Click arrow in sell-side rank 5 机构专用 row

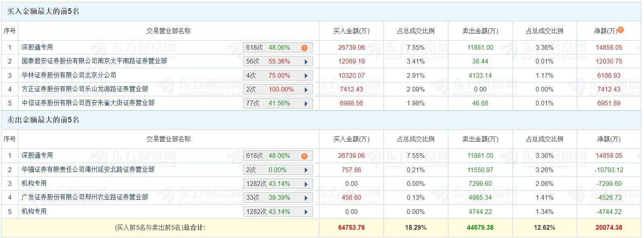(x=306, y=212)
